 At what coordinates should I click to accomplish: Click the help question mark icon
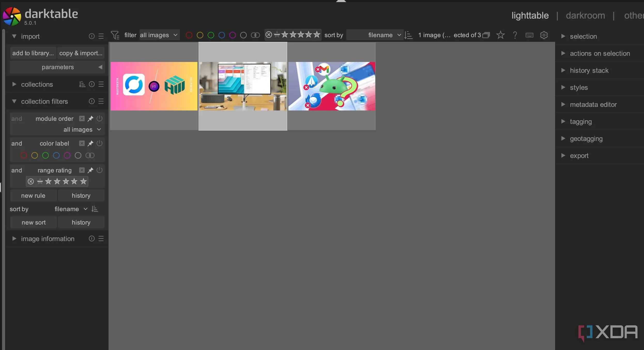(x=515, y=35)
